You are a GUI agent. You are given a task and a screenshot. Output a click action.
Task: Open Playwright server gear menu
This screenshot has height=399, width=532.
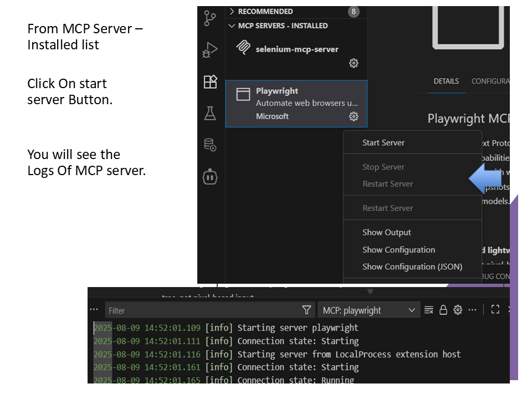click(x=354, y=116)
